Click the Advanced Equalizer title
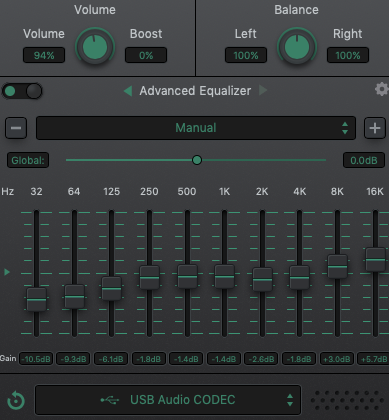Viewport: 389px width, 420px height. click(195, 91)
